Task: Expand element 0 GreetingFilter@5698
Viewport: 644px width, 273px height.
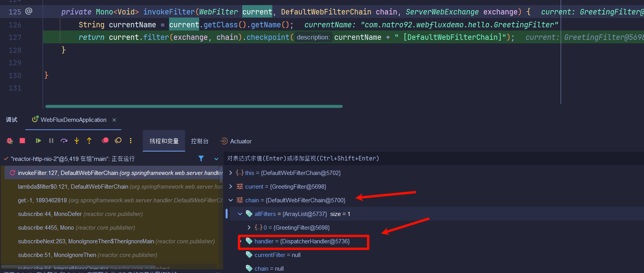Action: pos(249,227)
